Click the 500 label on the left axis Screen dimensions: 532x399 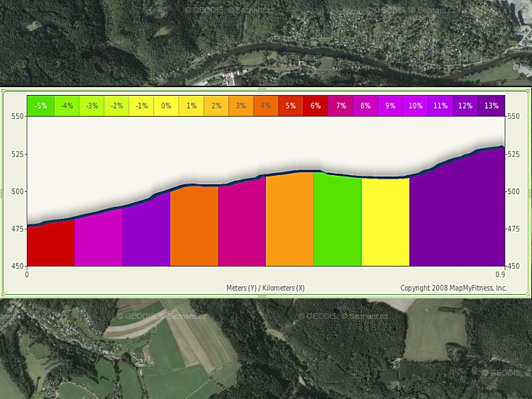[x=17, y=191]
